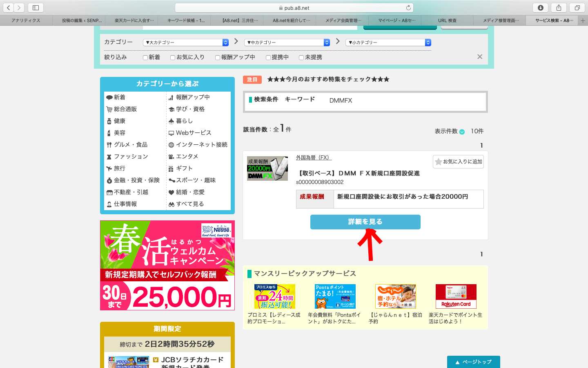Check the 未提携 filter checkbox
Screen dimensions: 588x368
click(301, 58)
